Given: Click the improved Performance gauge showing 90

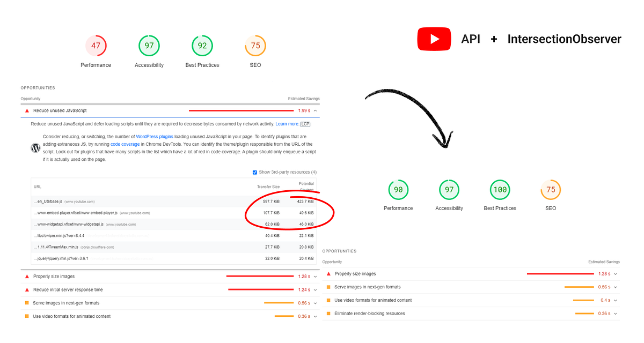Looking at the screenshot, I should click(x=398, y=189).
